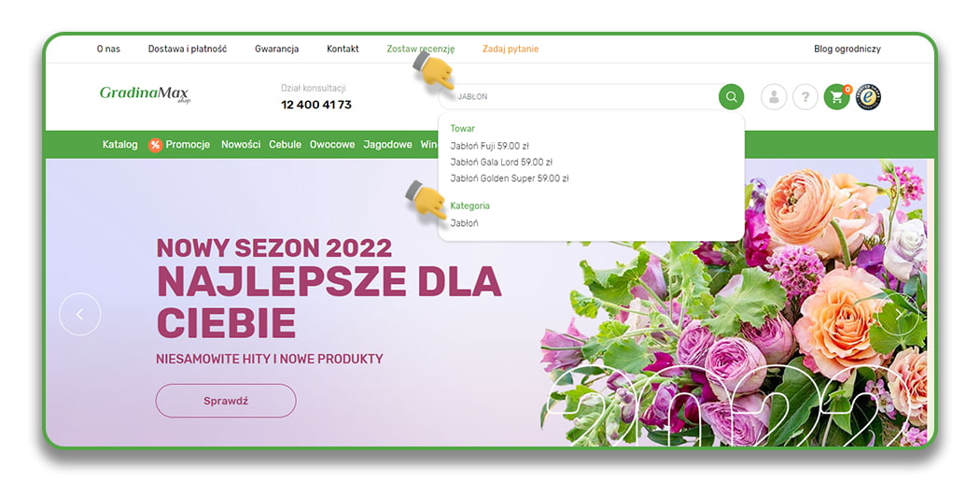Go to previous slide arrow
This screenshot has width=980, height=482.
coord(80,315)
